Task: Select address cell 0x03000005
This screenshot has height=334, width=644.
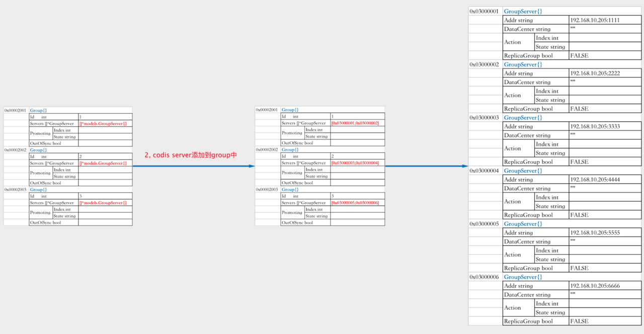Action: 486,224
